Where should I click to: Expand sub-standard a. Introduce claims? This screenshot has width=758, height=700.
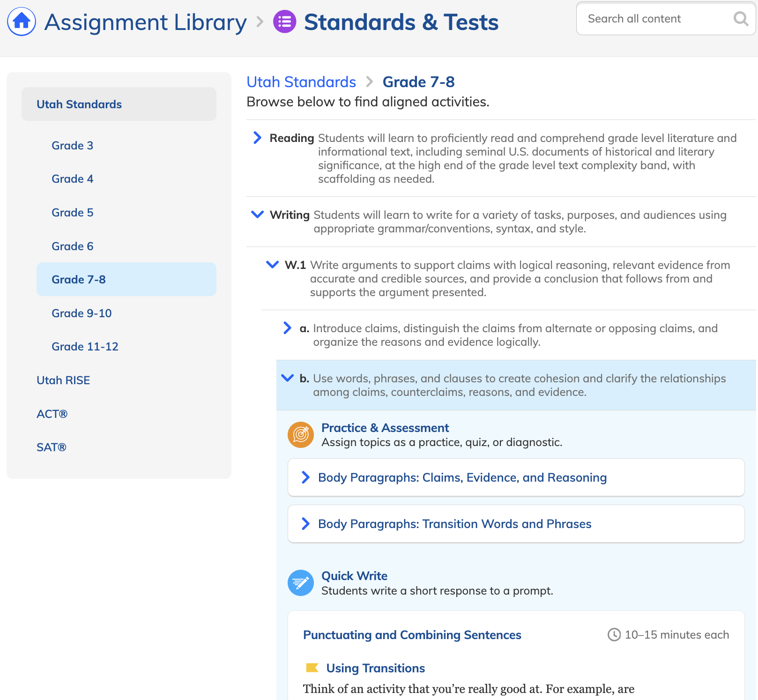[287, 328]
